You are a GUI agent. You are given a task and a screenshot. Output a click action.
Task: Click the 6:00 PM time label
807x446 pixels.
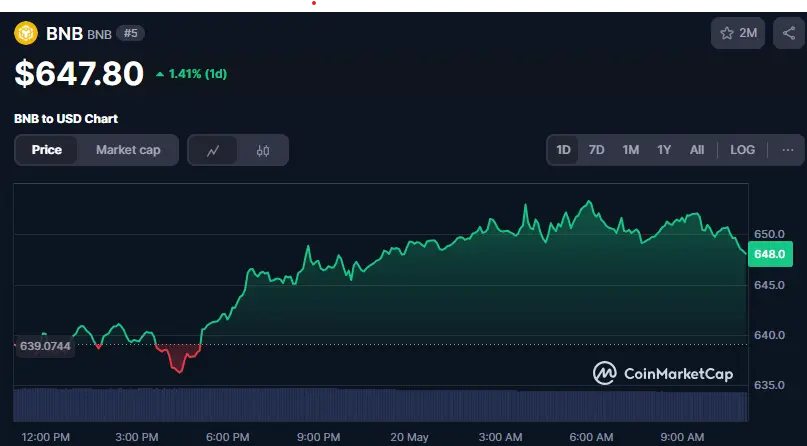tap(227, 437)
